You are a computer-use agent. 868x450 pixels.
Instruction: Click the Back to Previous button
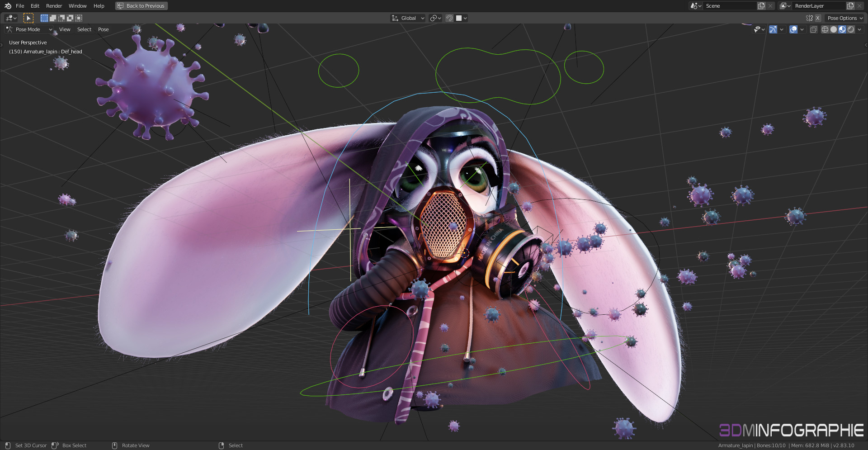(142, 6)
